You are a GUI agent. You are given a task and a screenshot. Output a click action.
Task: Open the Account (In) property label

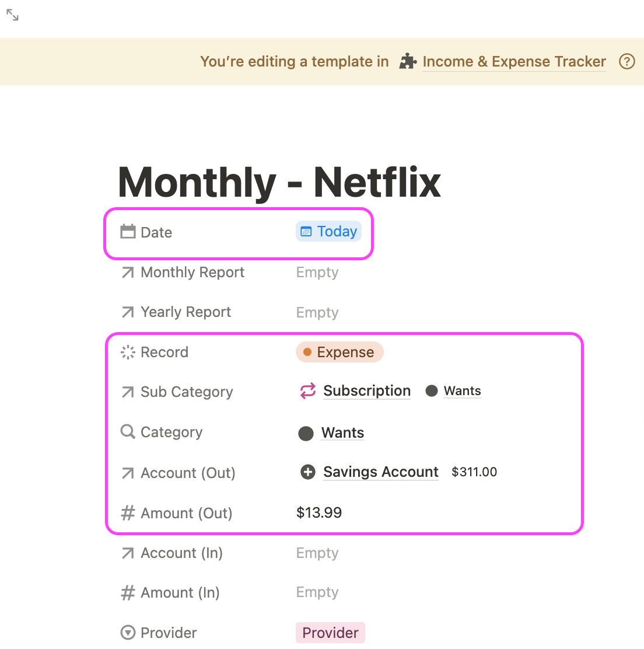181,553
